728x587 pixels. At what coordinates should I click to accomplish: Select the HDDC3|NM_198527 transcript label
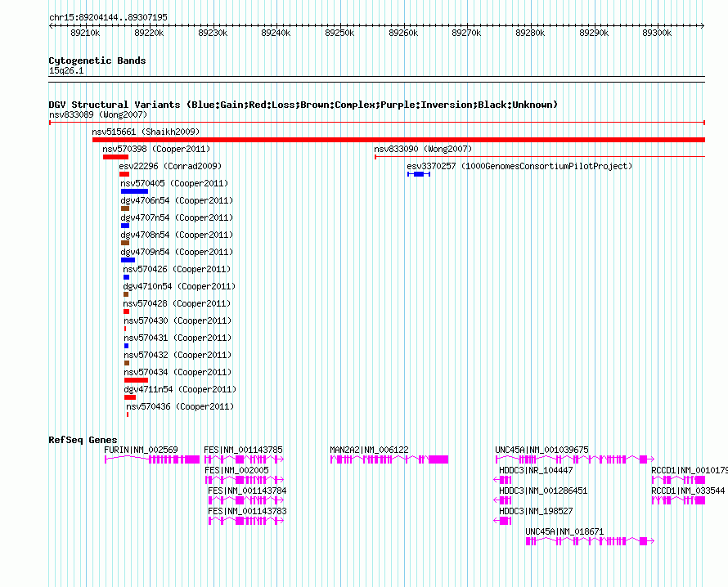pyautogui.click(x=536, y=511)
